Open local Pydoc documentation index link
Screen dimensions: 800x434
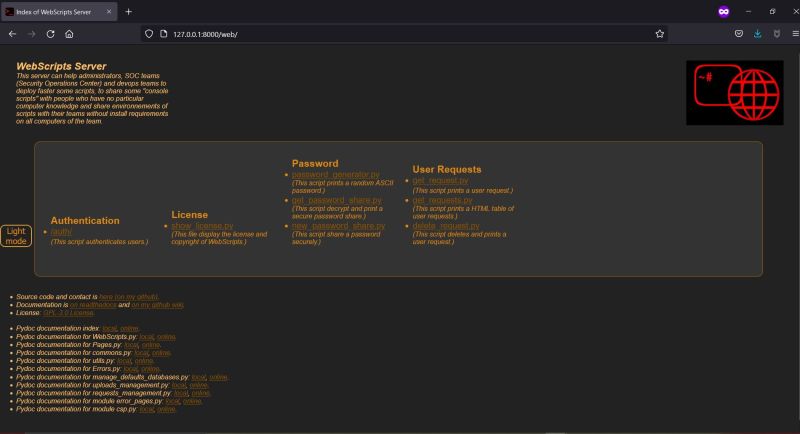[110, 328]
